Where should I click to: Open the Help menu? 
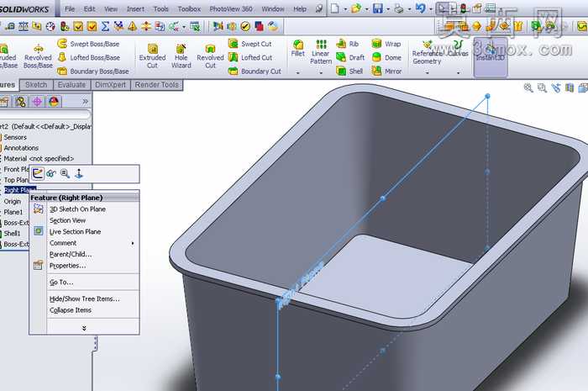300,8
